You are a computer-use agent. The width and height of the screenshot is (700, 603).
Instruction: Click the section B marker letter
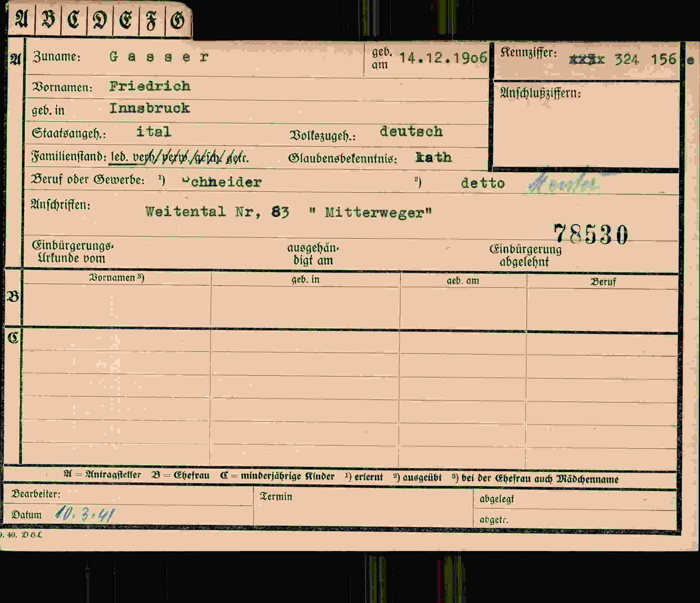coord(13,296)
